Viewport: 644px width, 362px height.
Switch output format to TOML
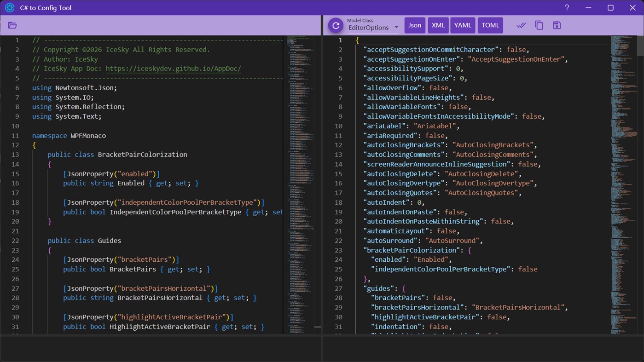490,25
